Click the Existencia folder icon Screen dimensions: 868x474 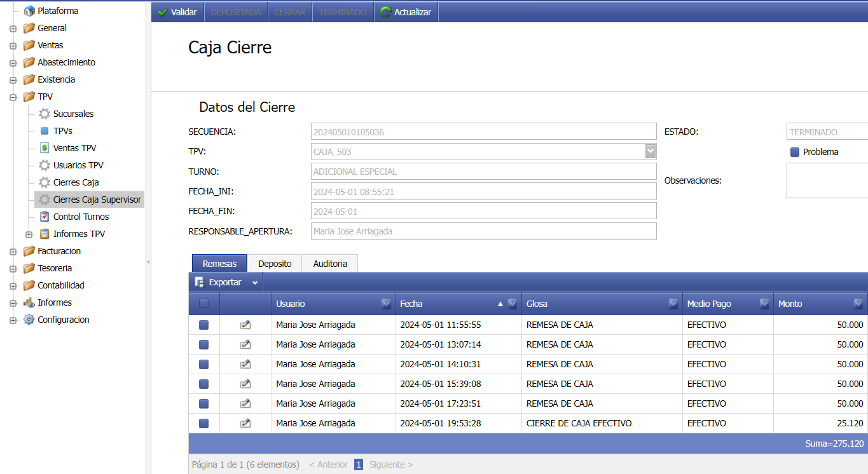point(29,79)
